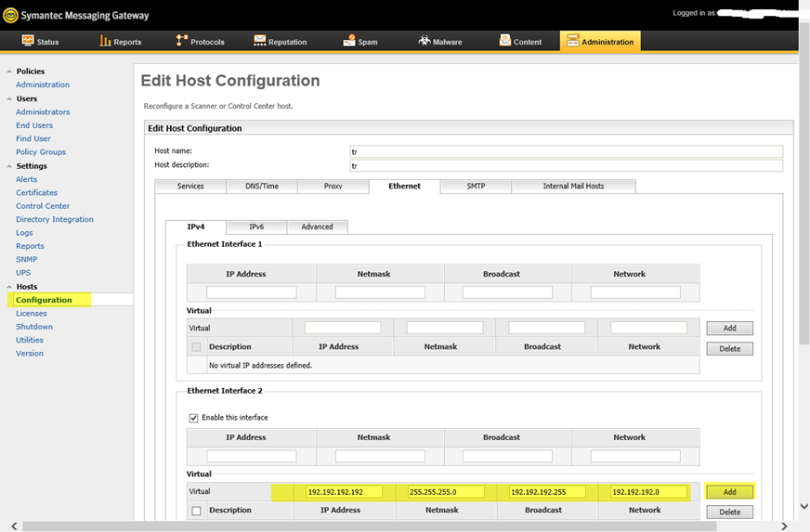The width and height of the screenshot is (810, 532).
Task: Click the Symantec Messaging Gateway logo icon
Action: (x=10, y=16)
